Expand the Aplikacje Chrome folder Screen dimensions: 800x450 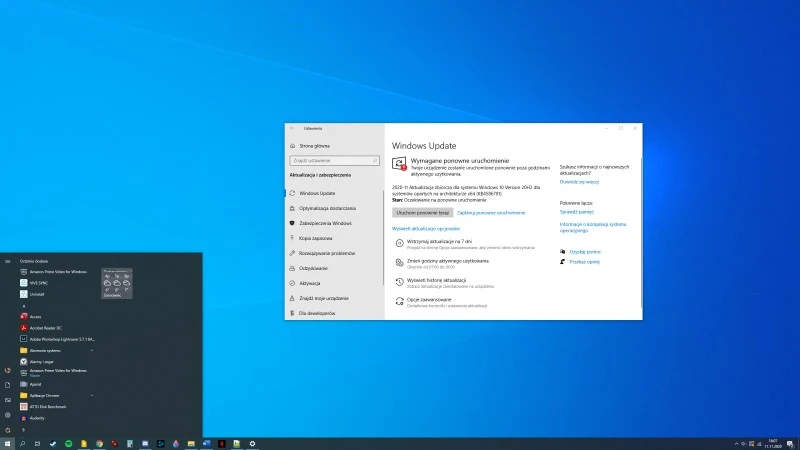tap(56, 395)
